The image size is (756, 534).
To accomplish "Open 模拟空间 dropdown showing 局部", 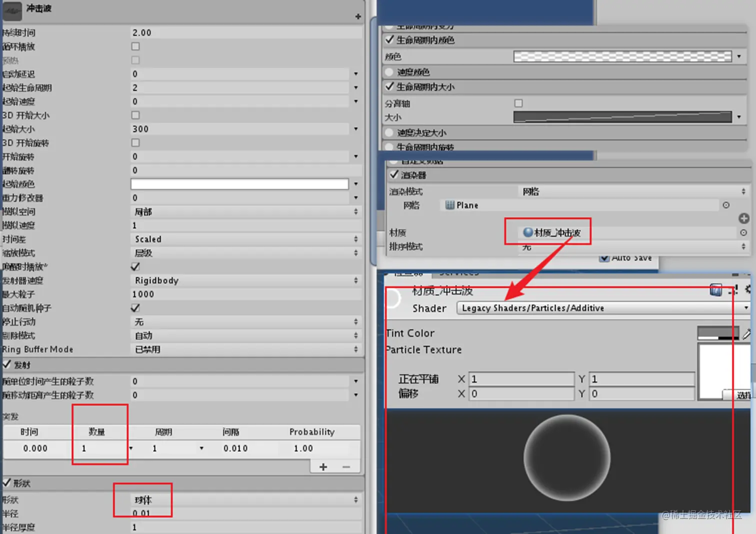I will 246,212.
